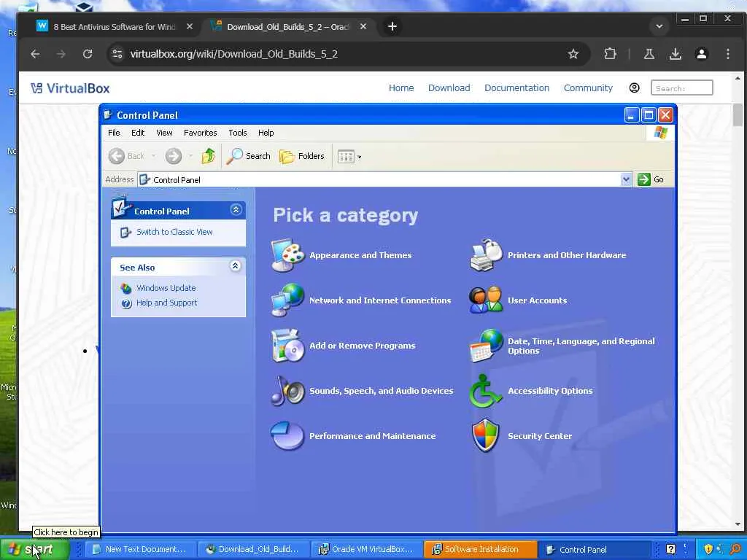Open the Edit menu
The width and height of the screenshot is (747, 560).
click(138, 133)
